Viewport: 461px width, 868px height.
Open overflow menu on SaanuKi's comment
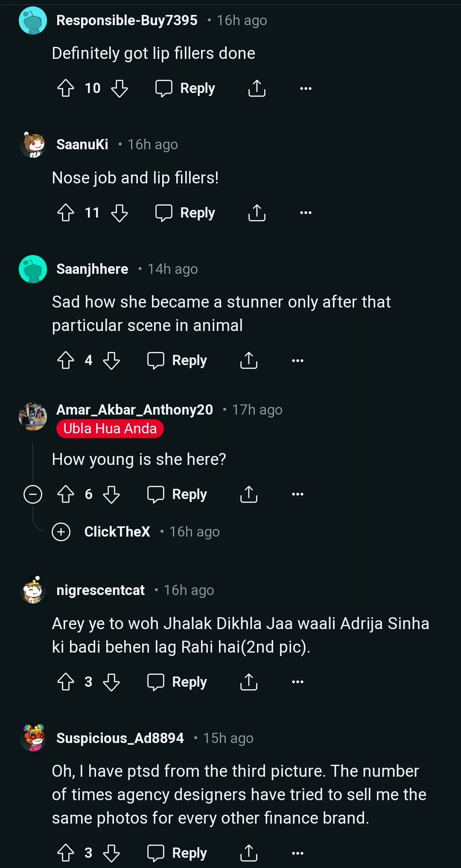[x=306, y=213]
